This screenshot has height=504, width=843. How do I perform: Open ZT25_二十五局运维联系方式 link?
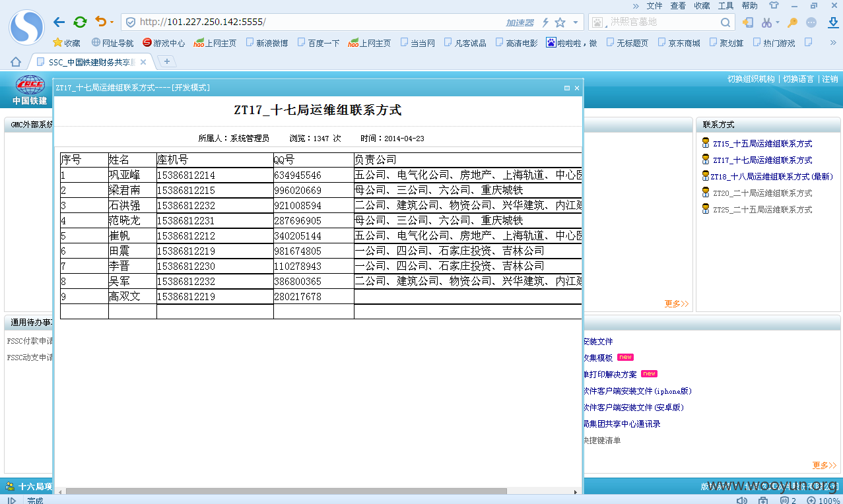[762, 210]
